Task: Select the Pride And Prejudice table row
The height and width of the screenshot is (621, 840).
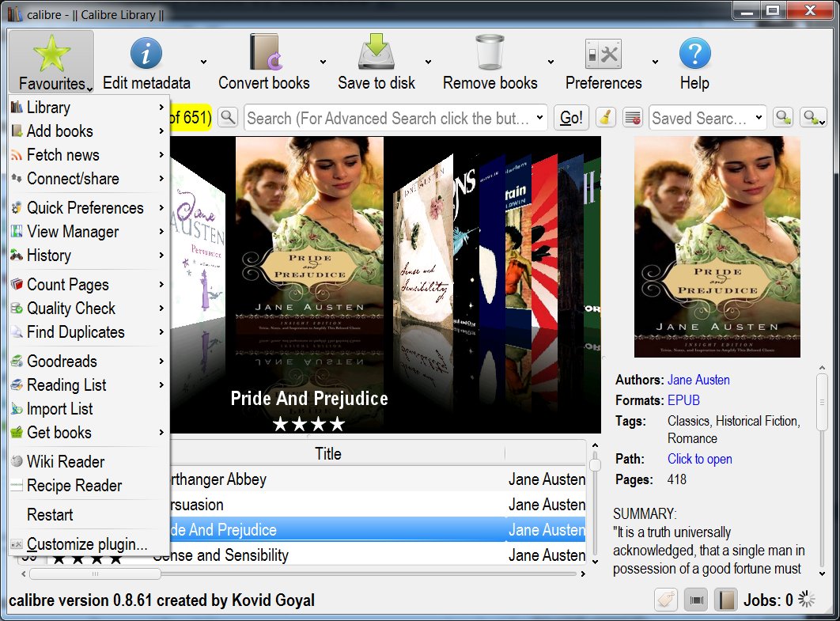Action: [x=377, y=529]
